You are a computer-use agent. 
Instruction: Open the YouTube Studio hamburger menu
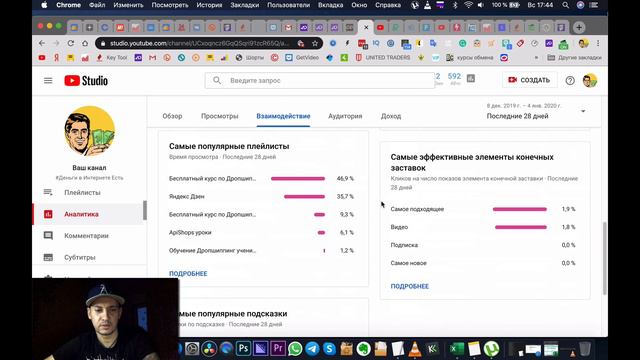48,80
